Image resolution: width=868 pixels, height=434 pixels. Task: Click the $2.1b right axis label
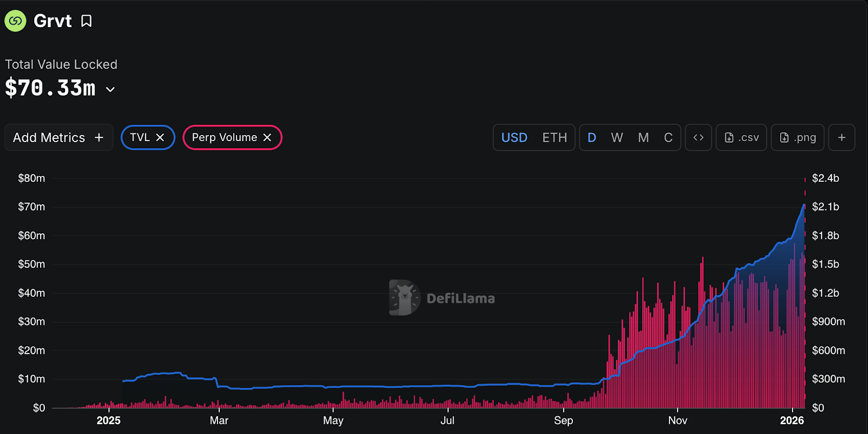pyautogui.click(x=826, y=207)
